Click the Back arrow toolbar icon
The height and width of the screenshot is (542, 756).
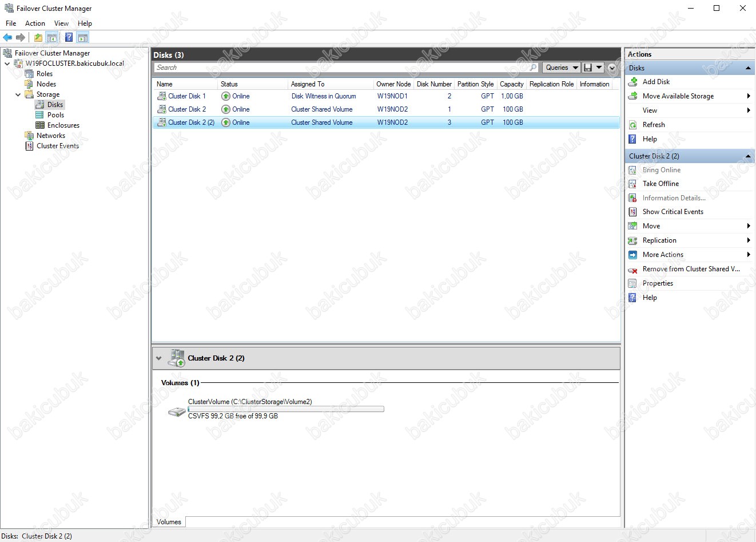pyautogui.click(x=7, y=38)
